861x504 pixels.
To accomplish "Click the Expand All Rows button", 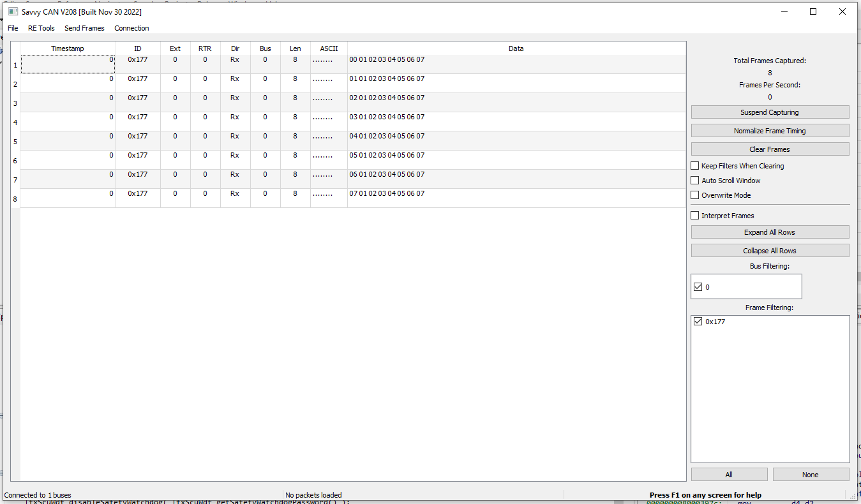I will pos(770,232).
